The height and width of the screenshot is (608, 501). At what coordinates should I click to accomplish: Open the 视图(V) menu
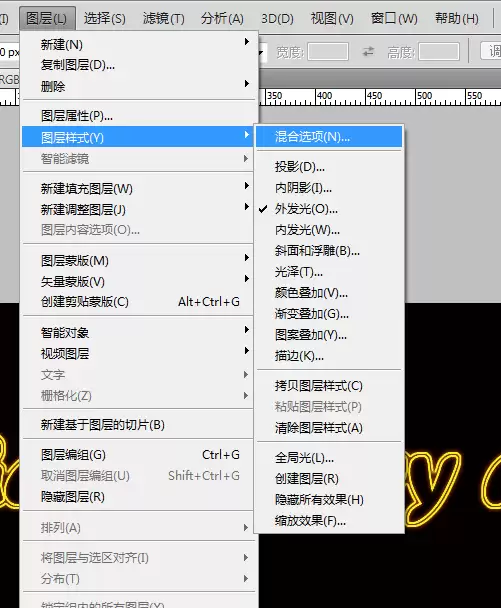coord(332,18)
